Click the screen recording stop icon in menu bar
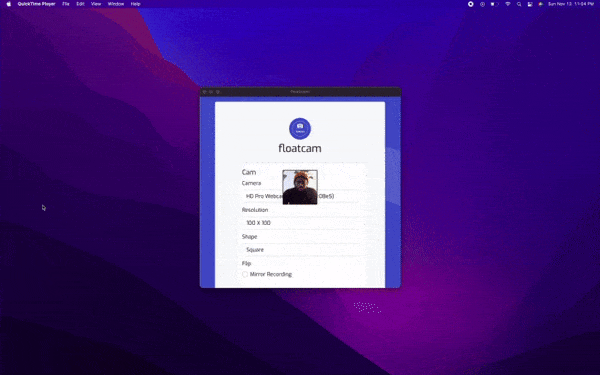This screenshot has width=600, height=375. tap(471, 4)
